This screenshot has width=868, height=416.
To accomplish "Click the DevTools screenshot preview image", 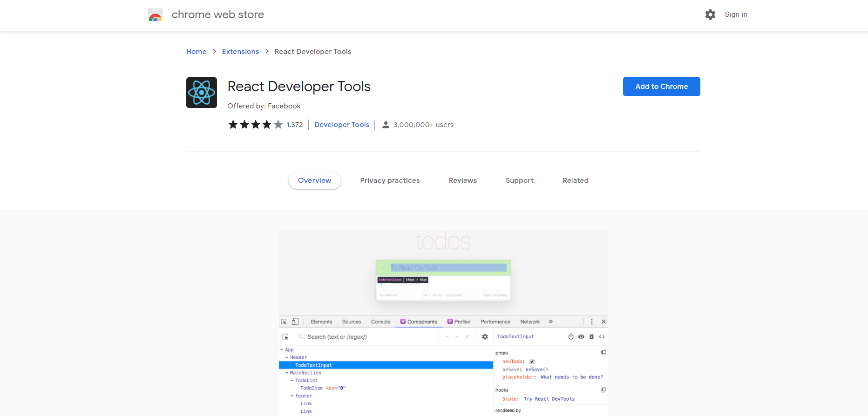I will tap(443, 323).
